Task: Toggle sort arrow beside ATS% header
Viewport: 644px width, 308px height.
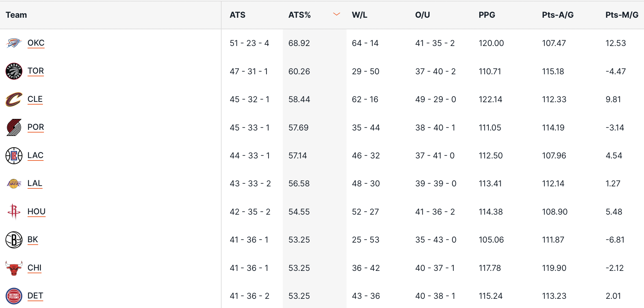Action: tap(336, 14)
